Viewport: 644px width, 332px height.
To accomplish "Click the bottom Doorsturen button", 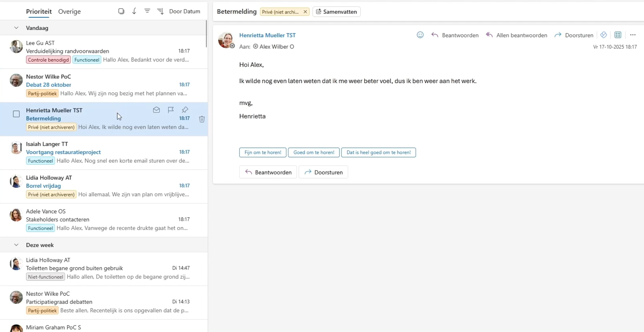I will 323,172.
